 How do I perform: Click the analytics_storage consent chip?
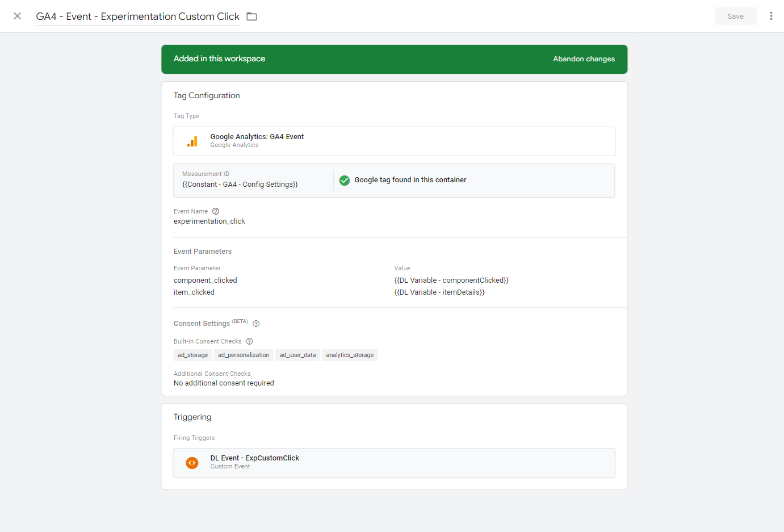[350, 355]
